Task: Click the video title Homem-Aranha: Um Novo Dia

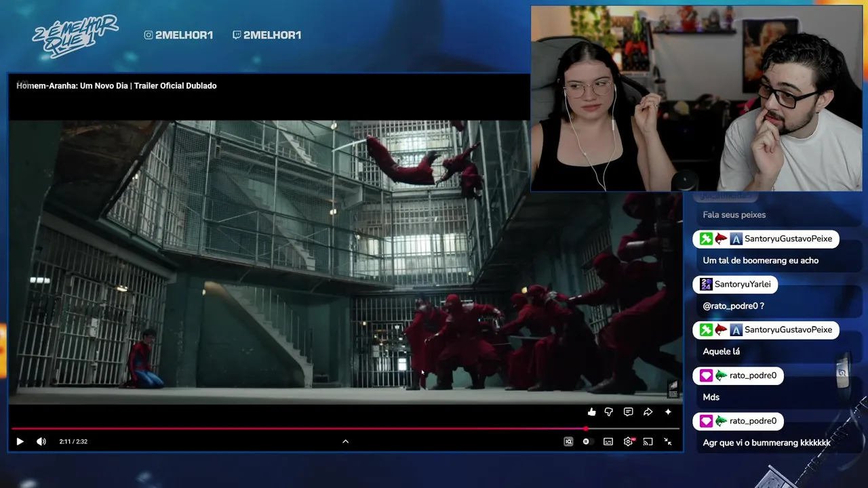Action: 117,85
